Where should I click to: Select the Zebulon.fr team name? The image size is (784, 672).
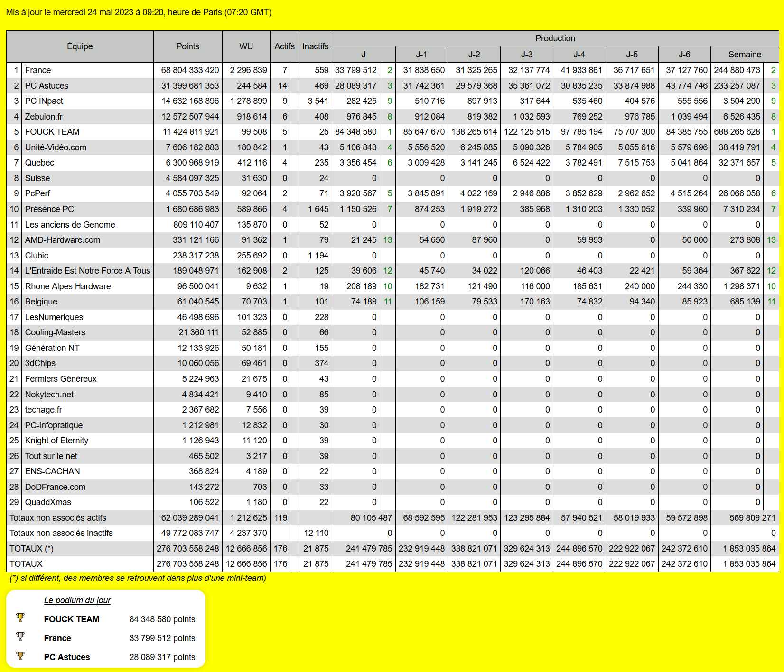coord(44,117)
